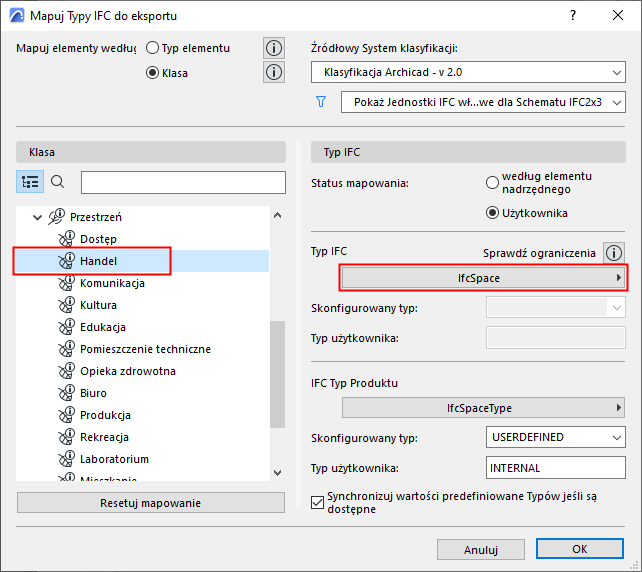
Task: Open Źródłowy System klasyfikacji dropdown
Action: tap(468, 72)
